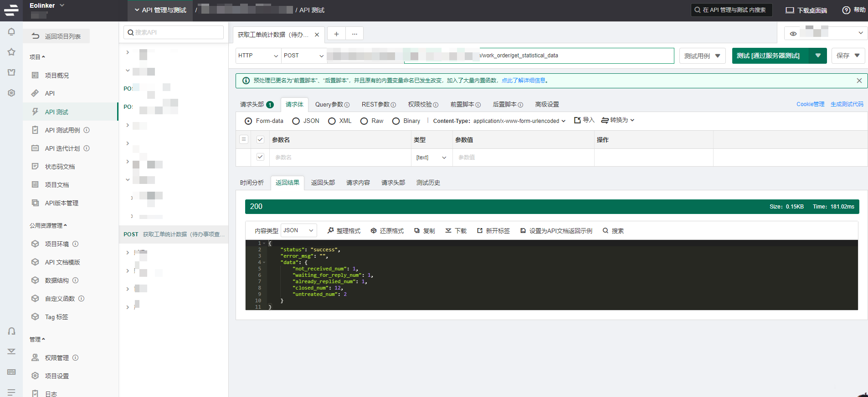Open the 内容类型 JSON dropdown
This screenshot has width=868, height=397.
(298, 230)
